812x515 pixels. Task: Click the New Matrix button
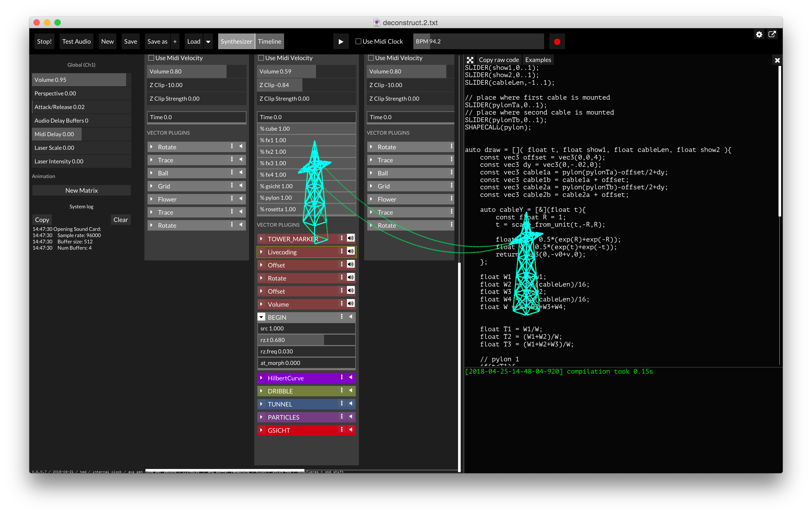coord(81,190)
